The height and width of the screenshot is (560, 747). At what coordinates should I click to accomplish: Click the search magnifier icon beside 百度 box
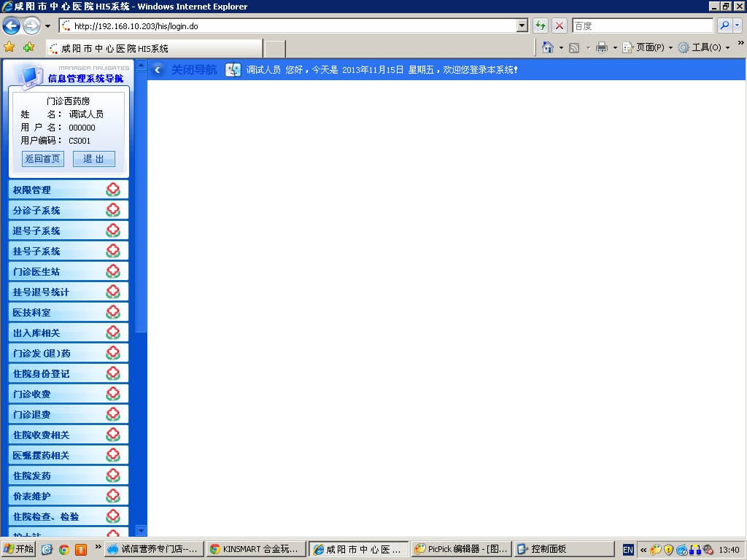point(724,26)
